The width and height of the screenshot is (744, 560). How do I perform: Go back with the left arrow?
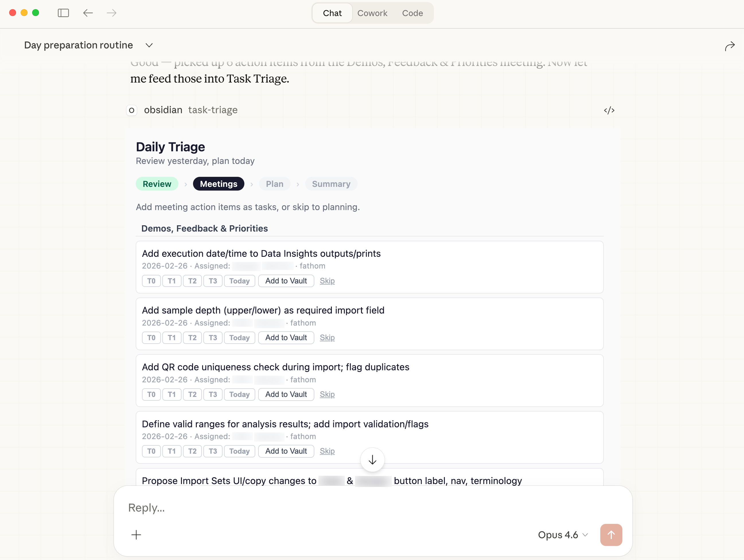coord(88,13)
